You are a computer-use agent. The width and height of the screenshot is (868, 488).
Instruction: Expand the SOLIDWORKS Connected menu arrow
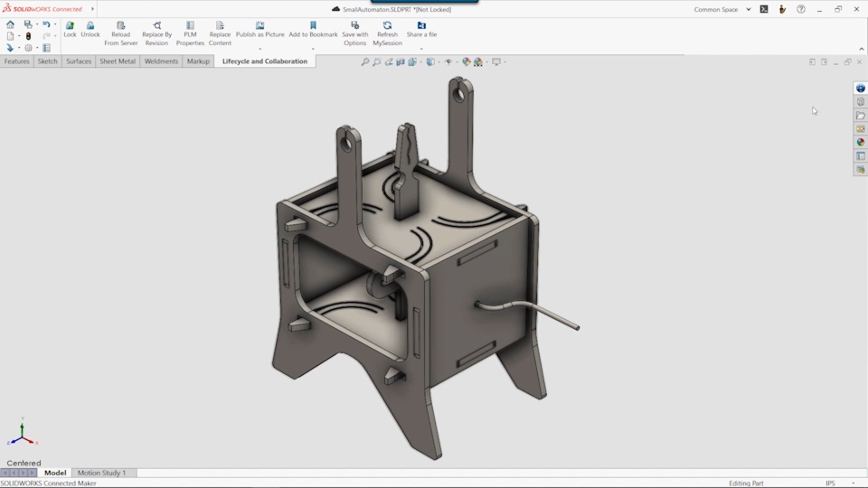point(92,9)
